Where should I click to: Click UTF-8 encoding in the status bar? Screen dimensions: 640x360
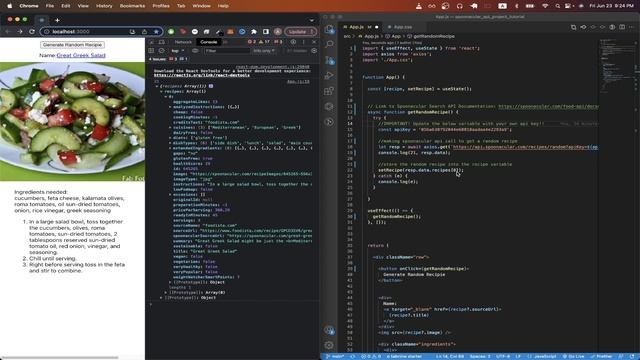pyautogui.click(x=502, y=356)
